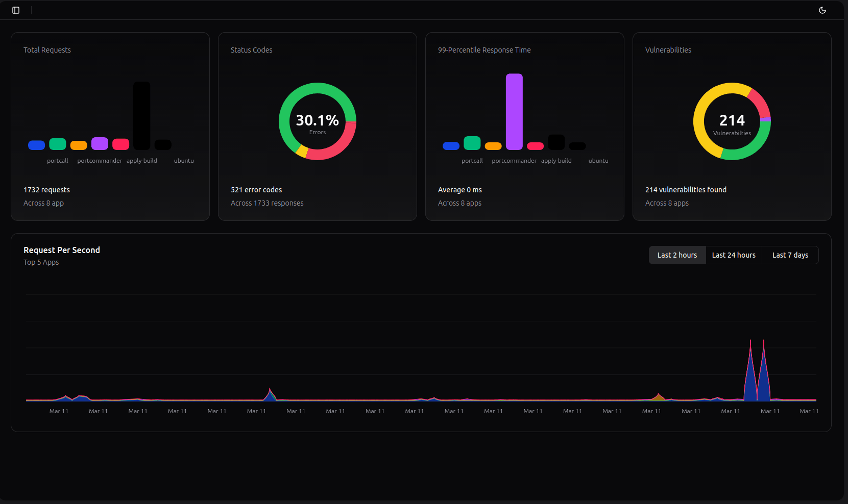This screenshot has width=848, height=504.
Task: Click the green portcommander bar in Total Requests
Action: [57, 144]
